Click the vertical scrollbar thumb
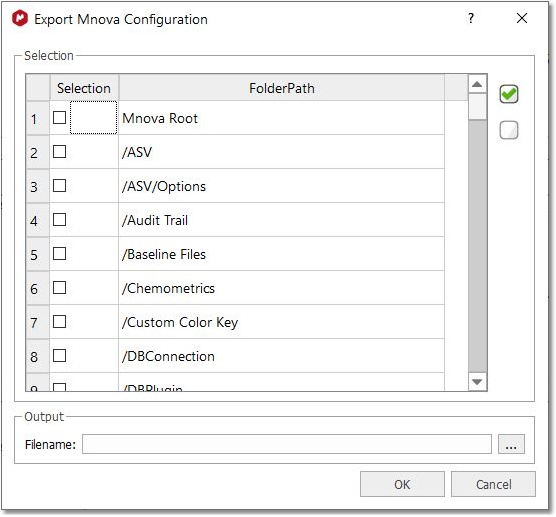556x517 pixels. (x=477, y=106)
